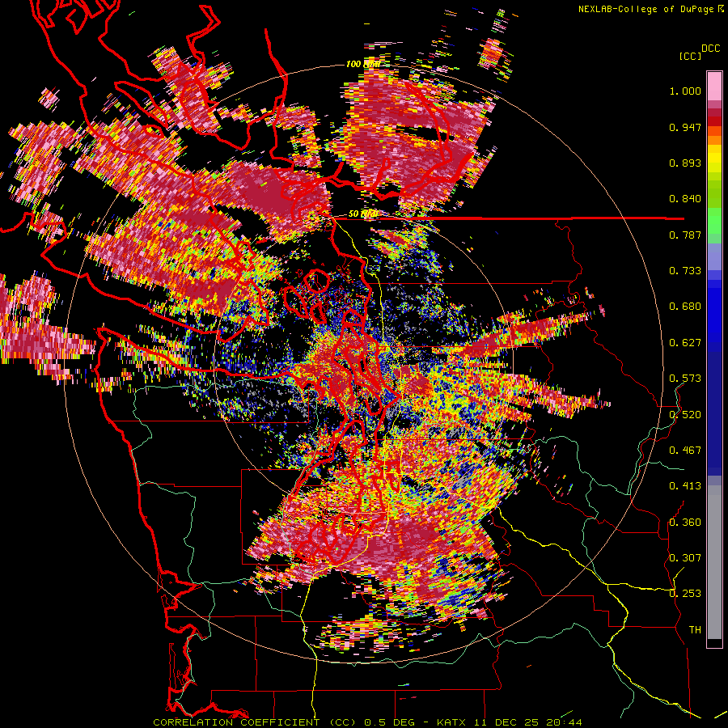Viewport: 728px width, 728px height.
Task: Click the 1.000 scale value
Action: [685, 91]
